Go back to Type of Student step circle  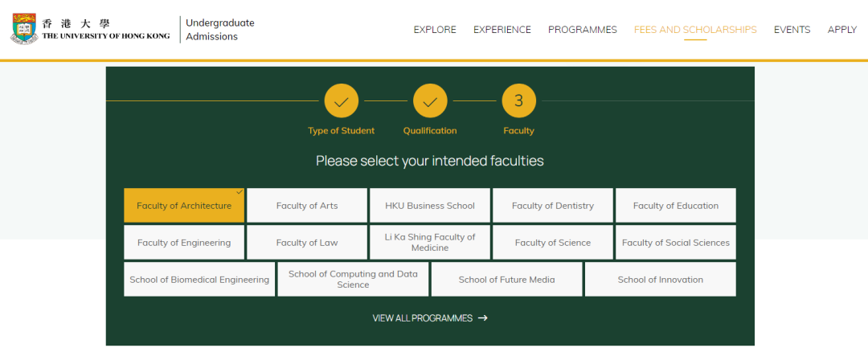(341, 101)
